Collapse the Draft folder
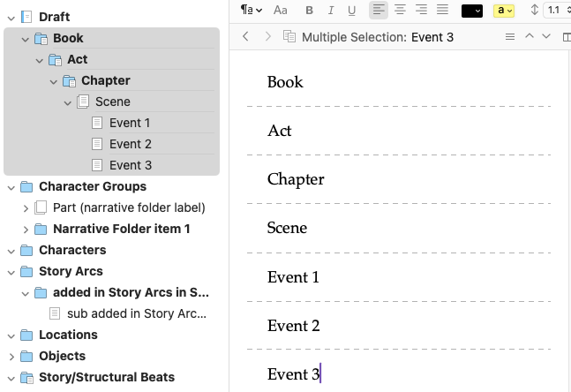Image resolution: width=571 pixels, height=392 pixels. [x=11, y=17]
